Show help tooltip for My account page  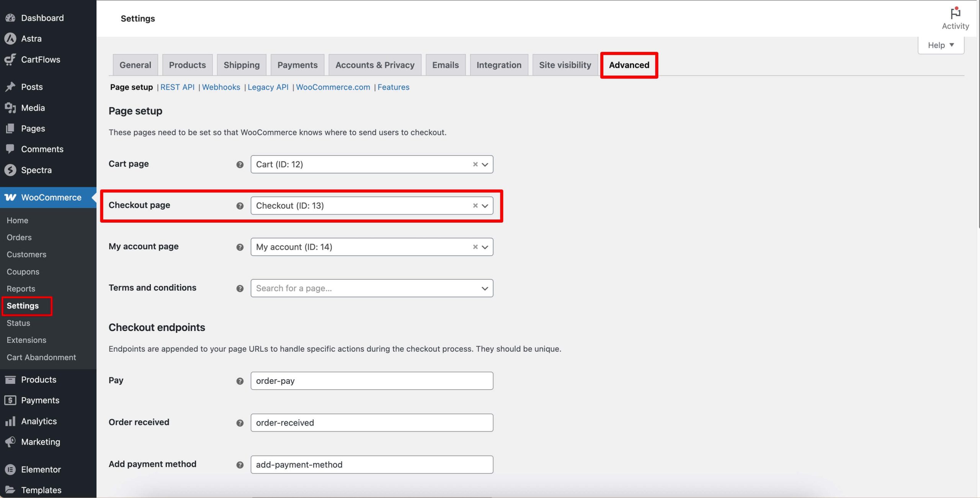(240, 247)
